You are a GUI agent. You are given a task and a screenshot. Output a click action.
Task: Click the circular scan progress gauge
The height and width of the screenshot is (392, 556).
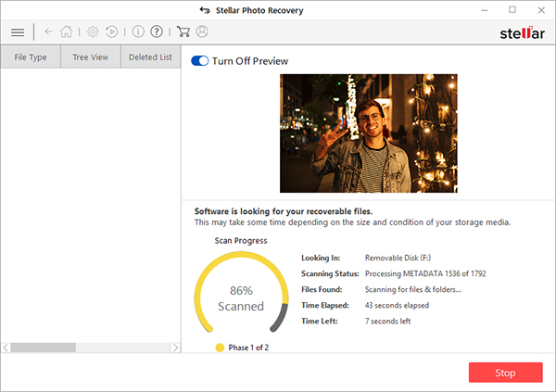[241, 292]
